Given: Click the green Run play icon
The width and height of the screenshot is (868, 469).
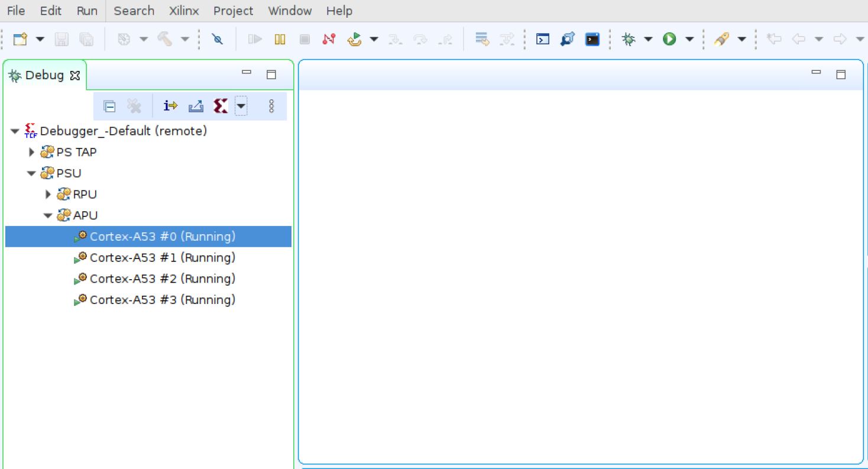Looking at the screenshot, I should pos(669,40).
